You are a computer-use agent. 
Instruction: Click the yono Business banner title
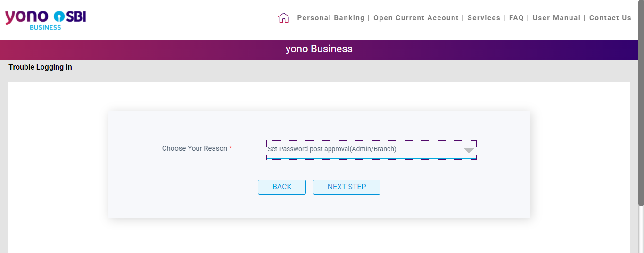point(319,49)
